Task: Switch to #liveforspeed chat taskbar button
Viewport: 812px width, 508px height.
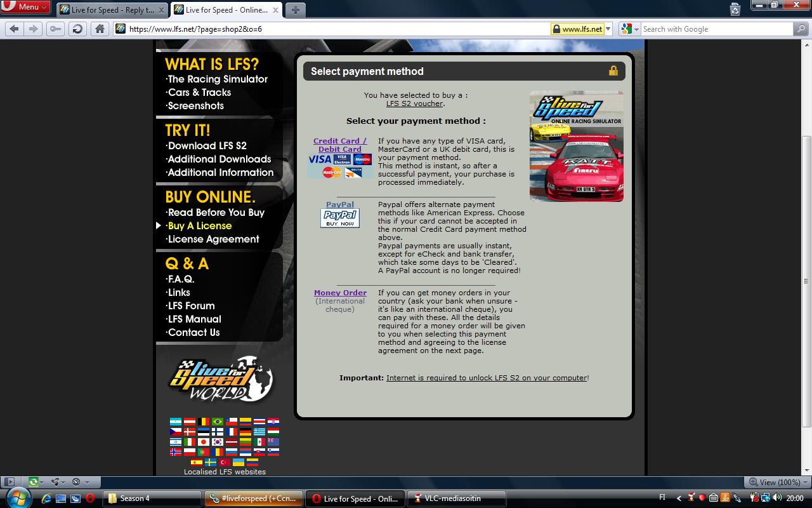Action: (254, 498)
